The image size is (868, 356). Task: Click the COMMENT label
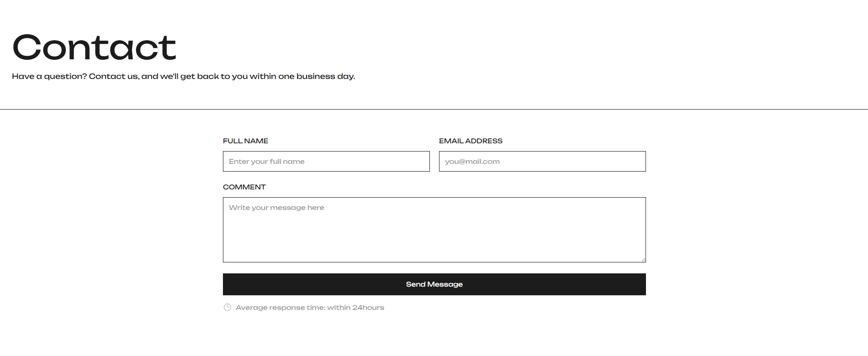click(244, 187)
